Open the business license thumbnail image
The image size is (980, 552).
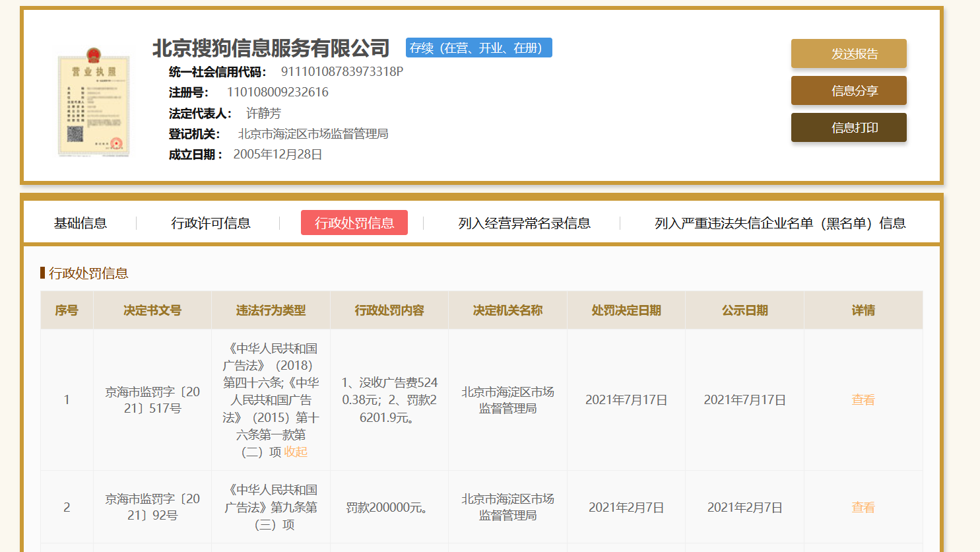point(94,102)
